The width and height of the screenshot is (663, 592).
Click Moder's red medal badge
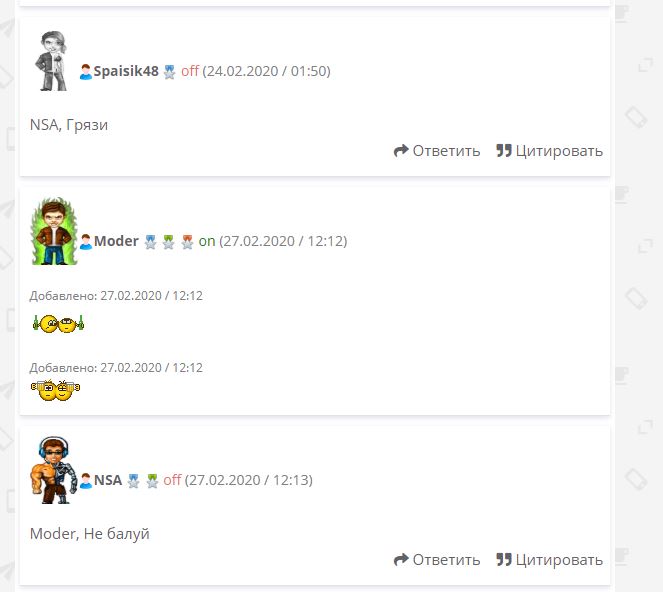tap(187, 242)
